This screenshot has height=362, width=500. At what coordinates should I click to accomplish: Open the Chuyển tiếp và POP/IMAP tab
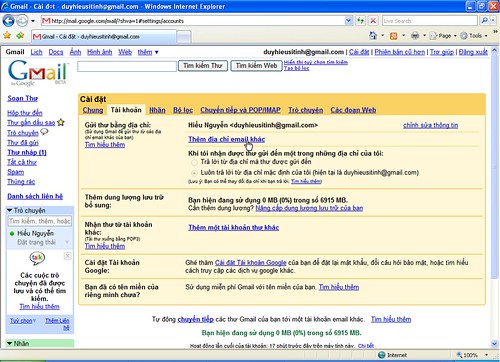240,110
